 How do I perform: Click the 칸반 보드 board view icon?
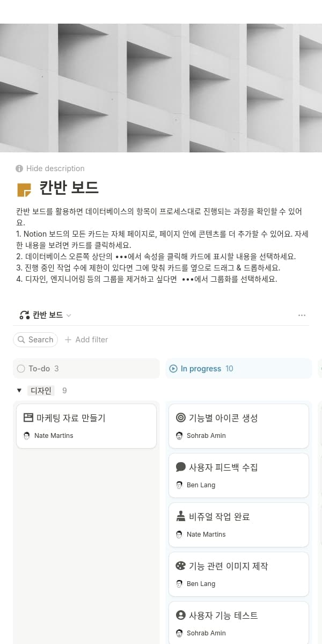click(x=24, y=315)
